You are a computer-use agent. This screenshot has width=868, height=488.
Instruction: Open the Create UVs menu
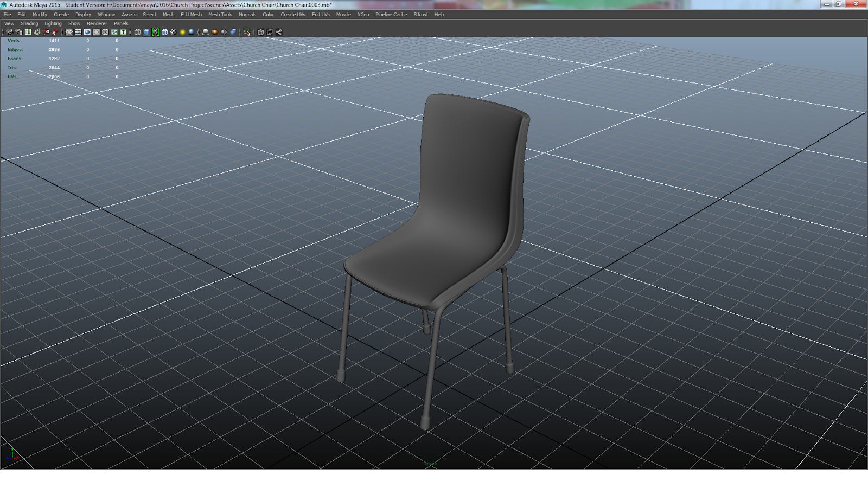[x=293, y=15]
